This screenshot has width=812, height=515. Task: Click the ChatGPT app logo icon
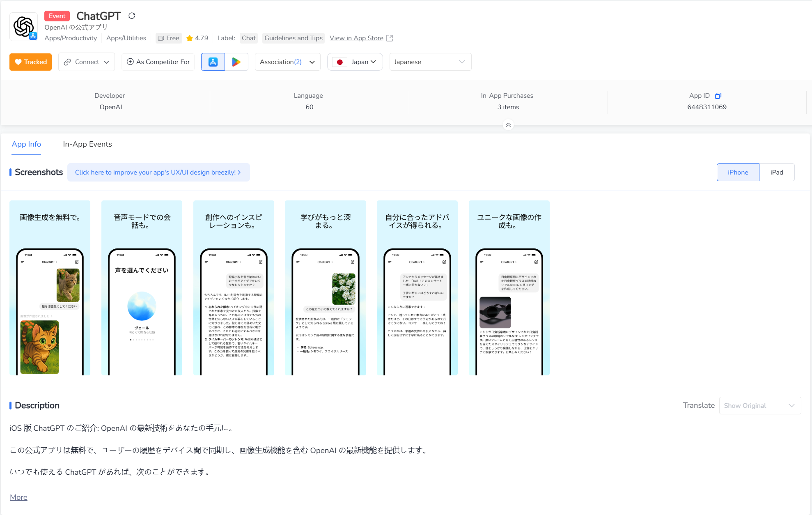pos(24,27)
